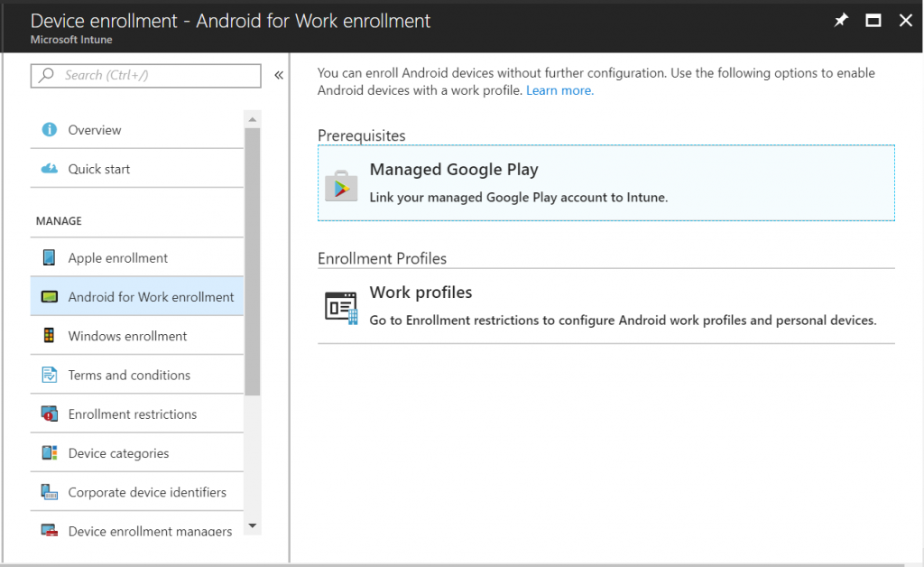Go to Windows enrollment

click(x=137, y=335)
